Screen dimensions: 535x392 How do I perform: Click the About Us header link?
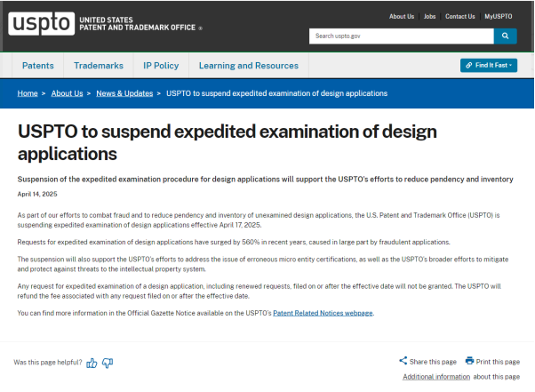402,16
